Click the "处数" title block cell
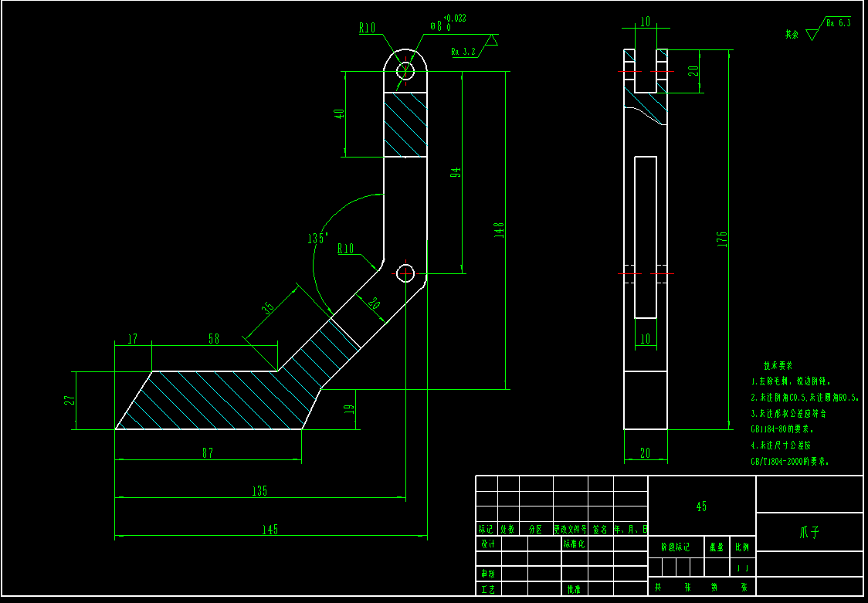 point(507,529)
